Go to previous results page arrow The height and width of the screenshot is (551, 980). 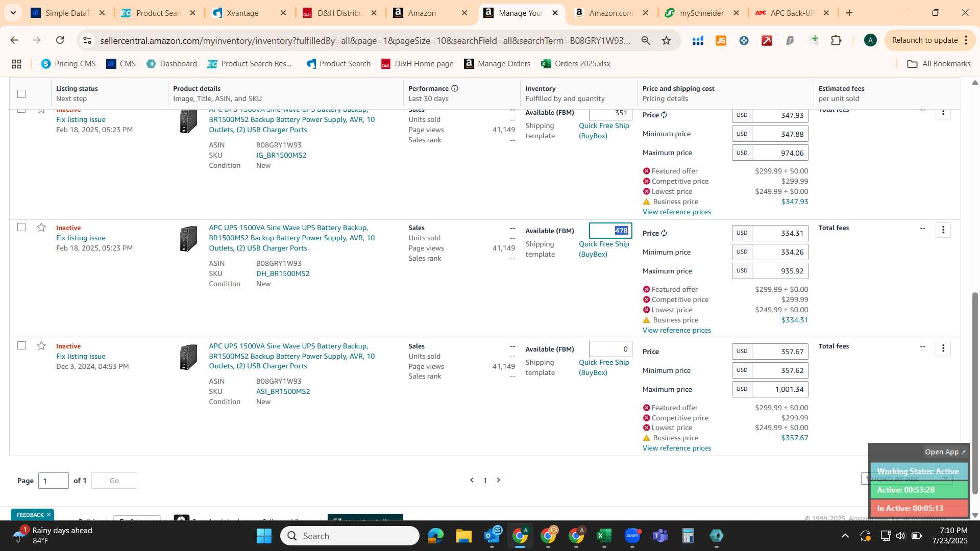[472, 480]
